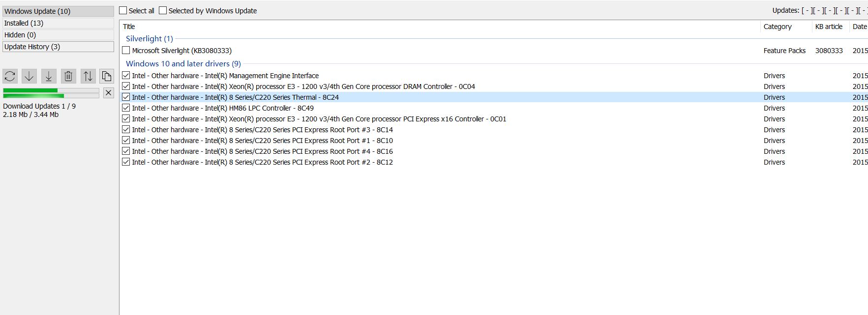Viewport: 868px width, 315px height.
Task: Show Hidden (0) updates
Action: pos(58,35)
